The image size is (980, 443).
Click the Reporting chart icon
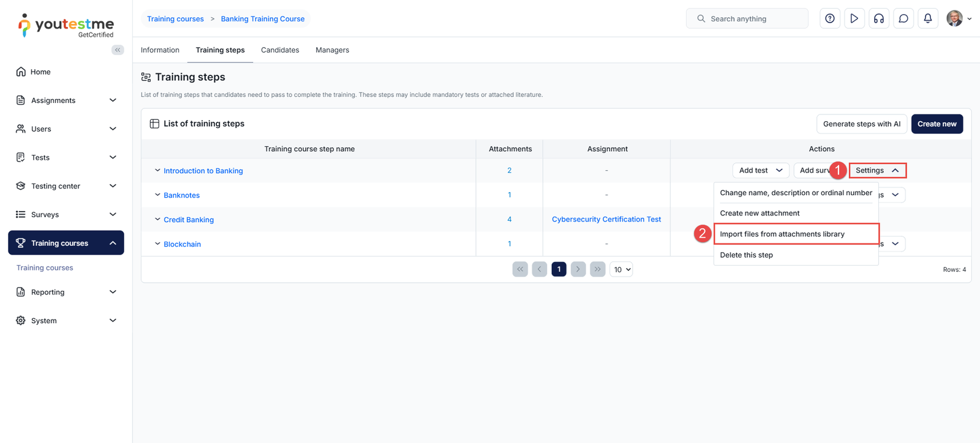(21, 292)
